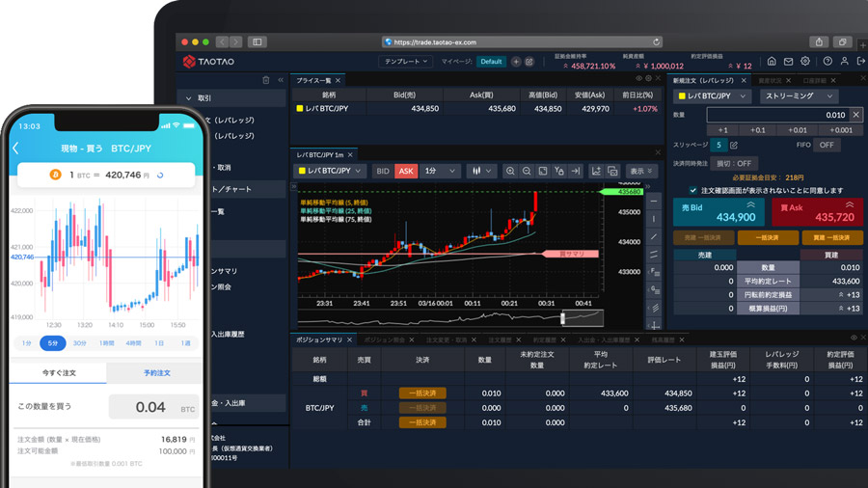Click the 買 Ask 435,720 buy button
Image resolution: width=868 pixels, height=488 pixels.
click(x=817, y=212)
